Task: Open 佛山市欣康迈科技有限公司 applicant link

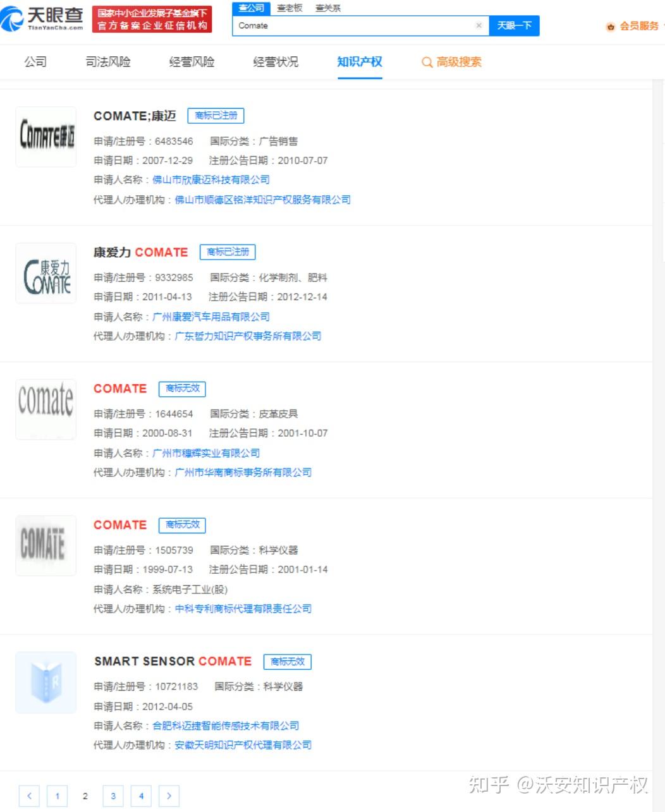Action: click(213, 179)
